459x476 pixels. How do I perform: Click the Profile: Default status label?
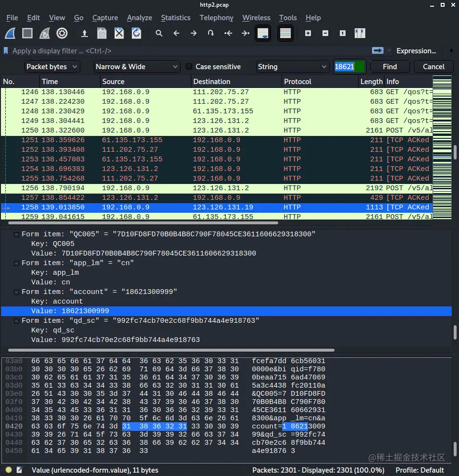(x=420, y=470)
